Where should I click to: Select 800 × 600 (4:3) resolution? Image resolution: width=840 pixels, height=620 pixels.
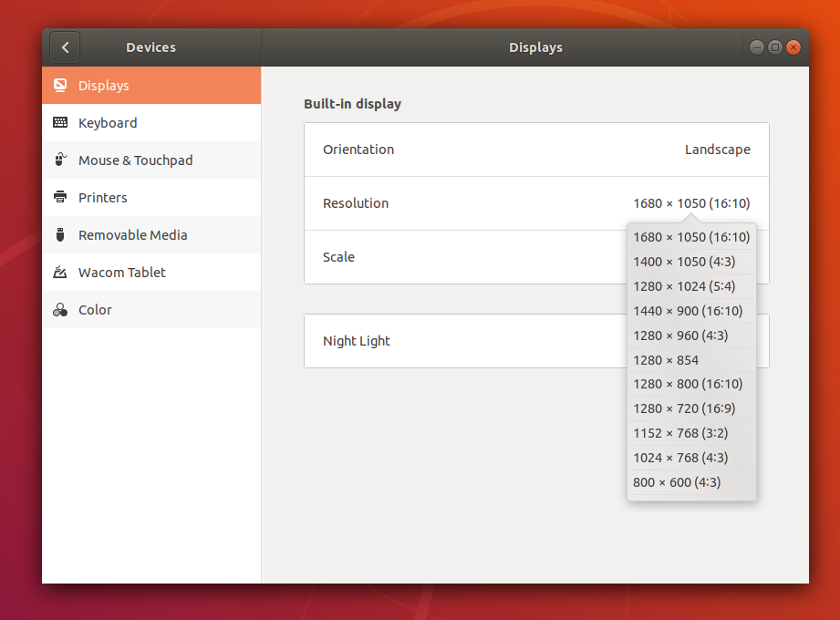[x=691, y=482]
